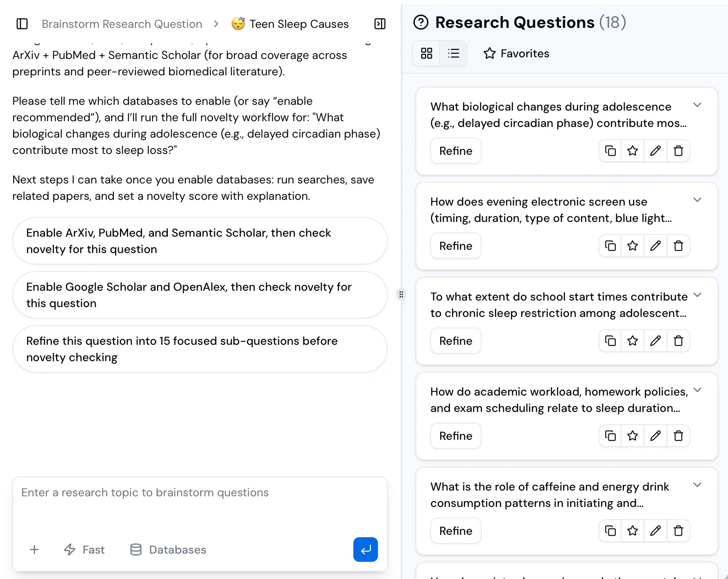Viewport: 728px width, 579px height.
Task: Expand the evening electronic screen use question
Action: (697, 200)
